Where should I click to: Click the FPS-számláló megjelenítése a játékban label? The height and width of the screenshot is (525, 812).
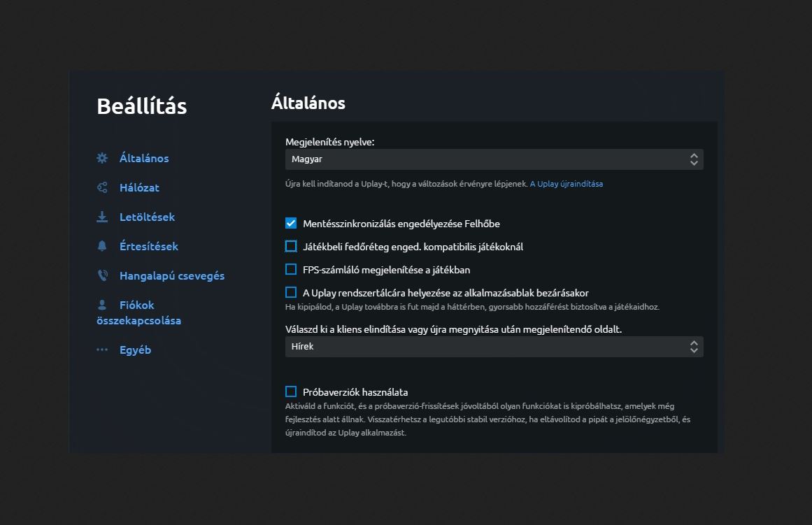[x=386, y=270]
